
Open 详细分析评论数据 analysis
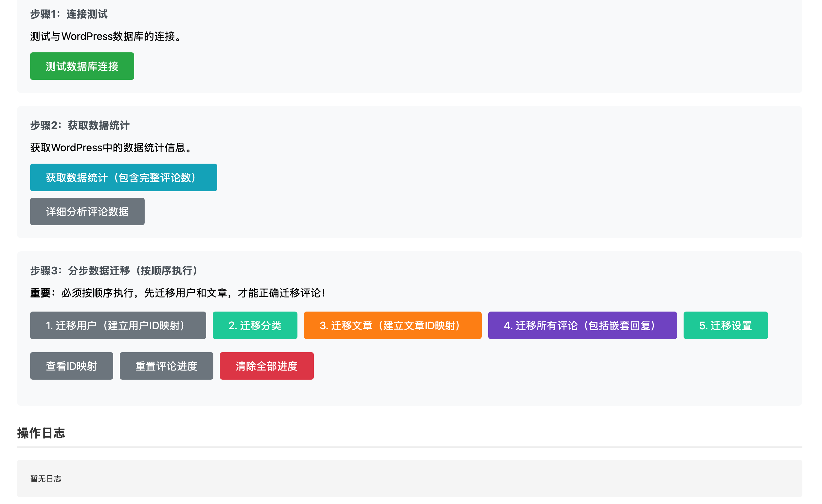tap(87, 211)
